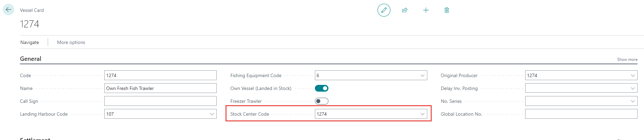Toggle Own Vessel (Landed in Stock) switch
This screenshot has width=644, height=140.
(321, 88)
